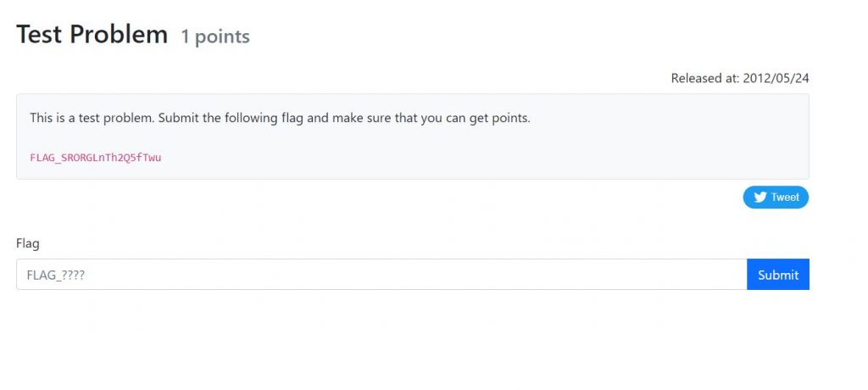The image size is (868, 390).
Task: Click the 1 points label
Action: tap(215, 36)
